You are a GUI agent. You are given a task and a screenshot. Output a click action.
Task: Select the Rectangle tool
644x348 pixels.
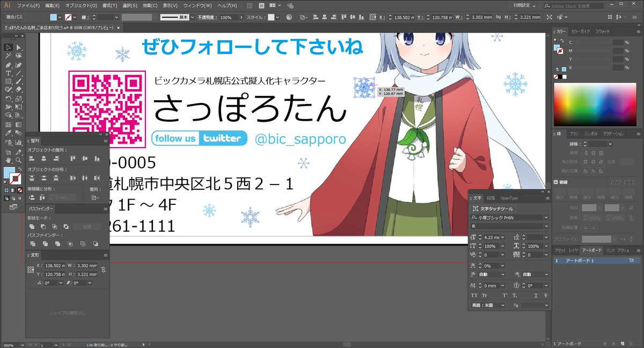point(9,81)
